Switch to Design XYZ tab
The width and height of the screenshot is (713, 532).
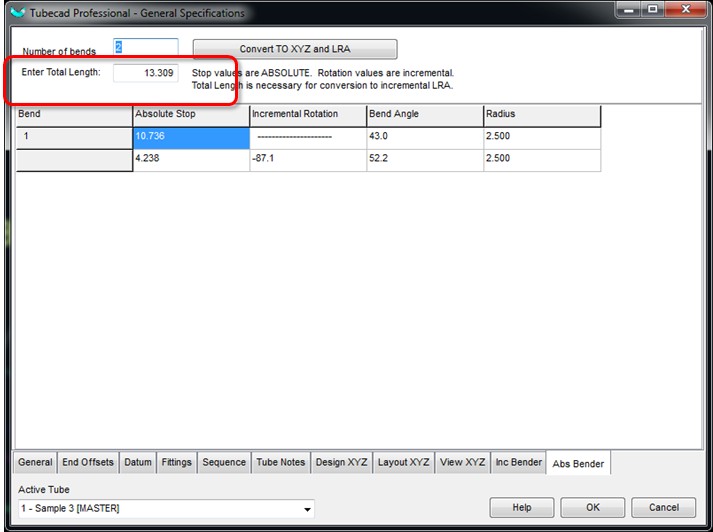click(x=341, y=462)
